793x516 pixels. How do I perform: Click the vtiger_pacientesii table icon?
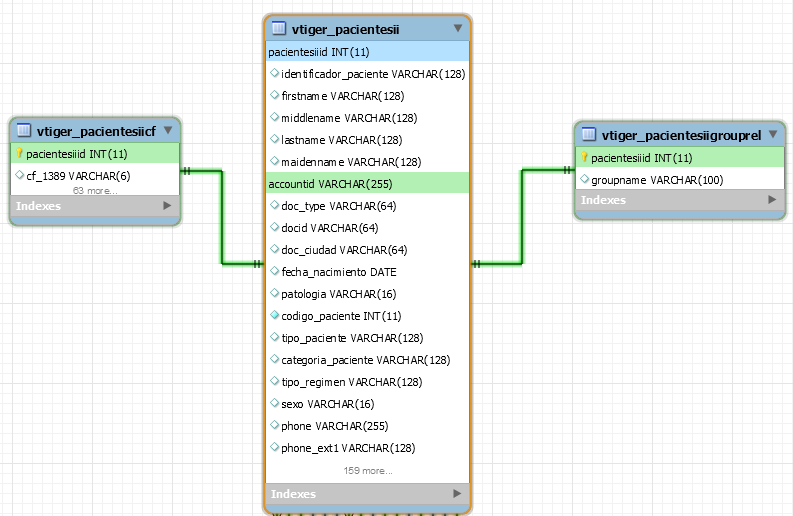[279, 28]
